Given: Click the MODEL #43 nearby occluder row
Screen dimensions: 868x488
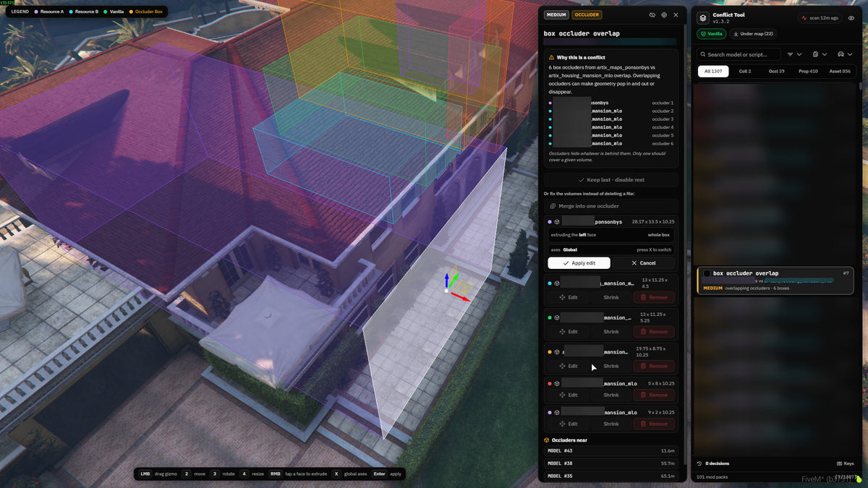Looking at the screenshot, I should [x=611, y=450].
